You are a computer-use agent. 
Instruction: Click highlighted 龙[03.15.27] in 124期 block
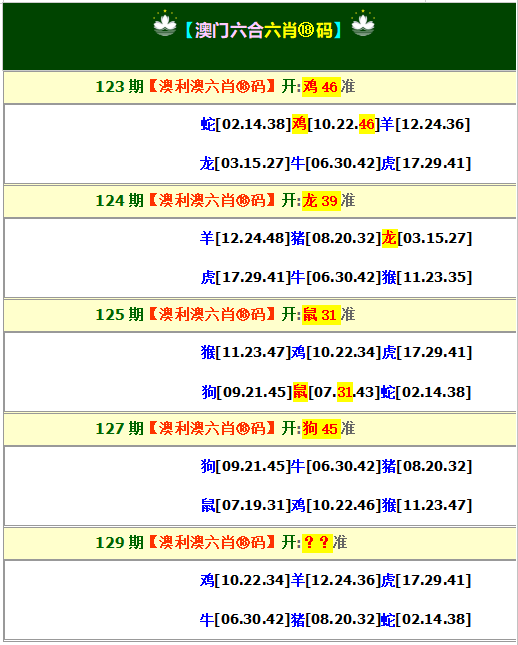click(x=427, y=238)
